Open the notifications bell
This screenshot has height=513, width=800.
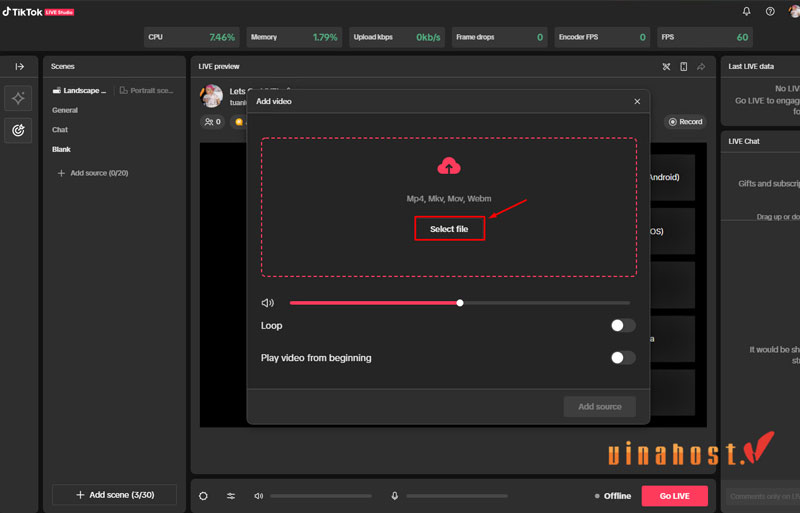(746, 11)
